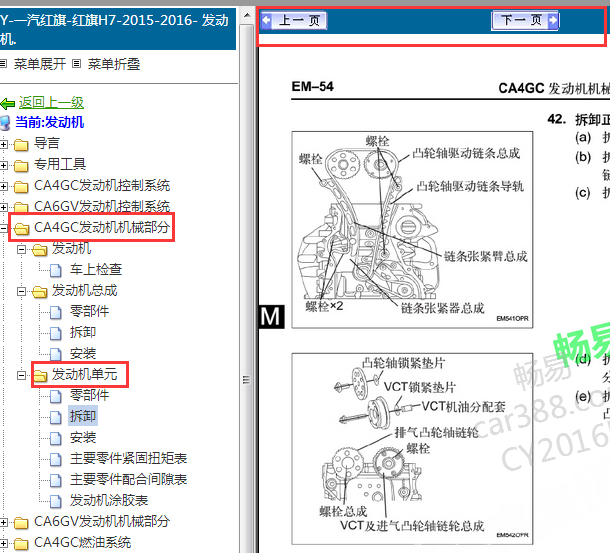This screenshot has width=610, height=553.
Task: Click the computer icon beside 当前:发动机
Action: [5, 123]
